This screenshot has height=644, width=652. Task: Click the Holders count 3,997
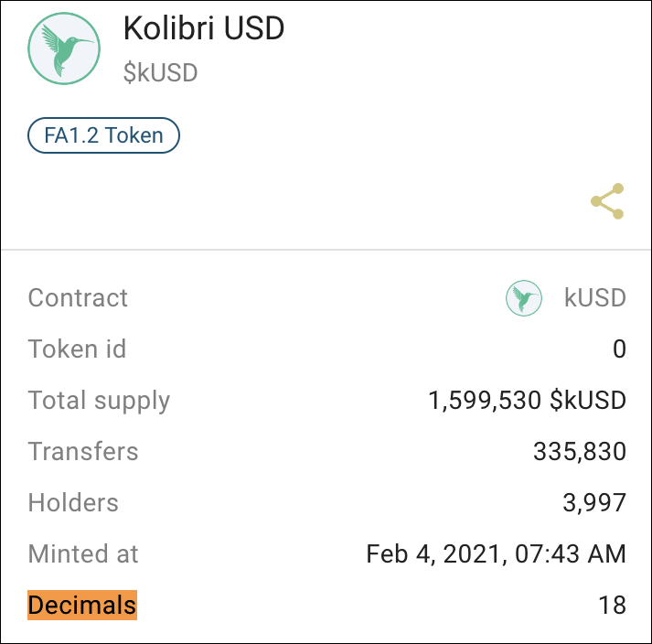(x=594, y=502)
